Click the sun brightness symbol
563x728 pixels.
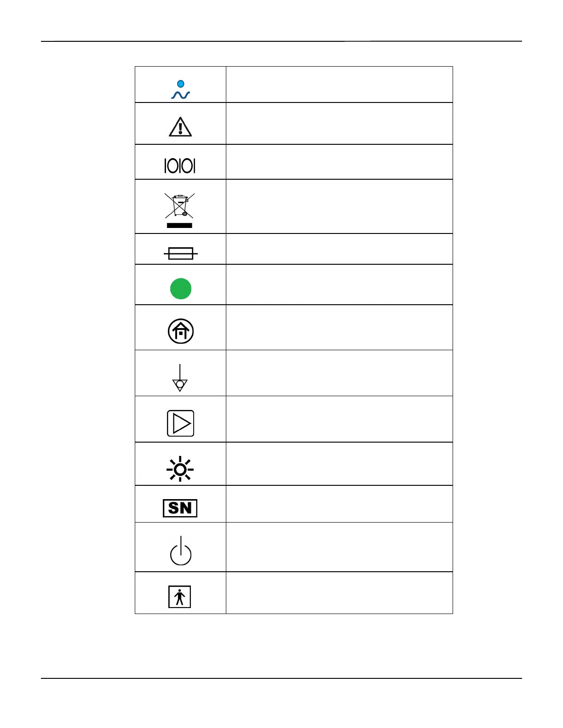pyautogui.click(x=180, y=469)
